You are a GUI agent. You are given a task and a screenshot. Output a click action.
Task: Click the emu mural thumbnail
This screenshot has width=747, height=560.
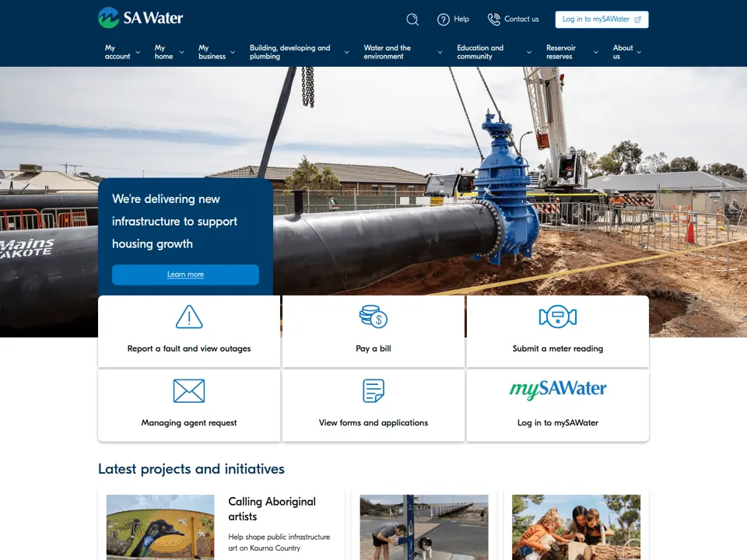click(160, 527)
